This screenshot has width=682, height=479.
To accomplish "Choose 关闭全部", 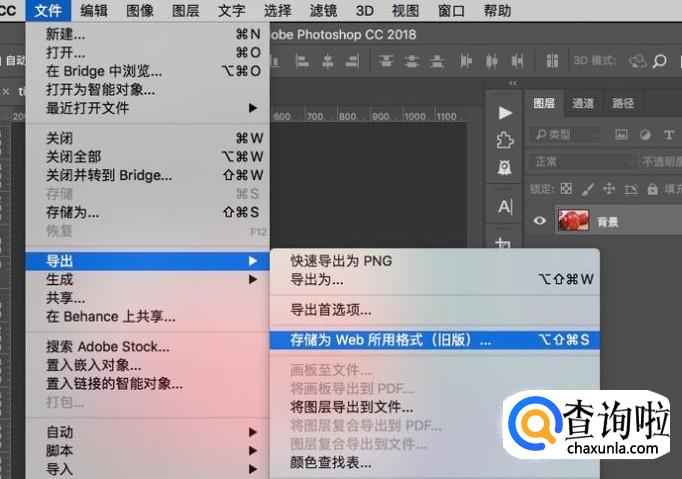I will click(148, 157).
